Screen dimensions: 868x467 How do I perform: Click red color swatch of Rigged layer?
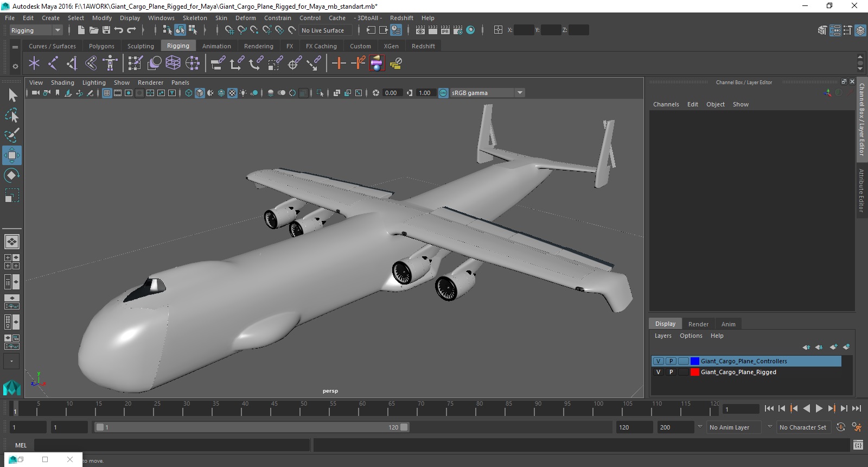click(x=695, y=372)
